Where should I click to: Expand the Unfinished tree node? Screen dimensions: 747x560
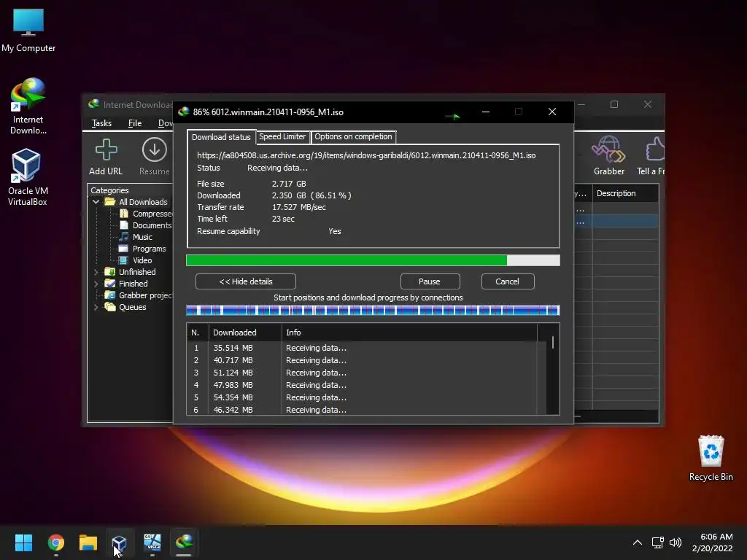tap(96, 272)
